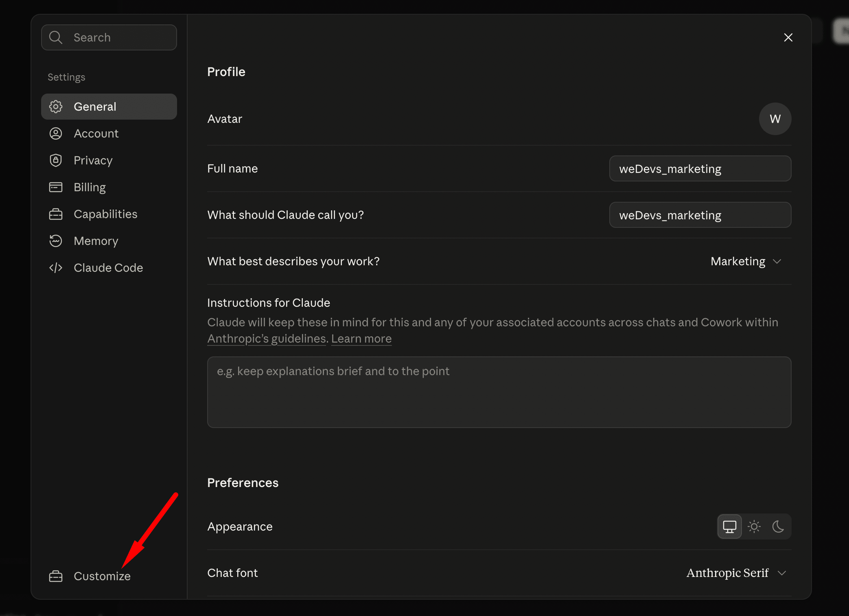The height and width of the screenshot is (616, 849).
Task: Close the settings dialog
Action: (x=788, y=37)
